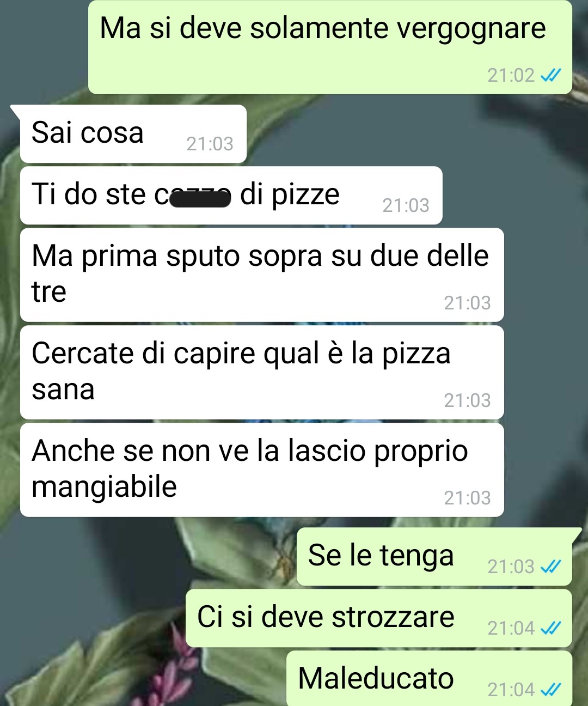Viewport: 588px width, 706px height.
Task: Tap the 'Ci si deve strozzare' bubble
Action: click(x=379, y=618)
